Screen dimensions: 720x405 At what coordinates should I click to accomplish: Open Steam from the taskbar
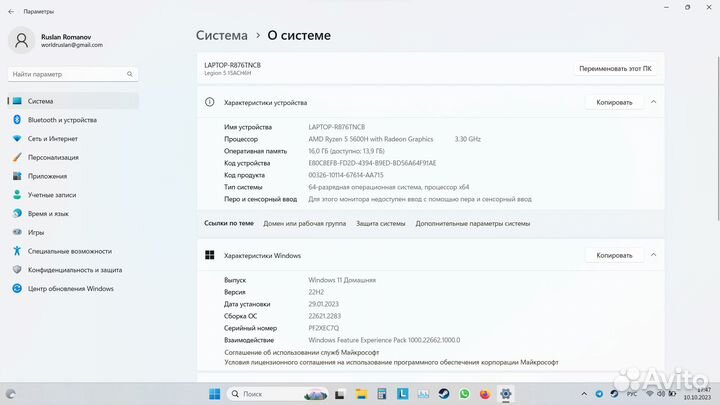point(444,394)
